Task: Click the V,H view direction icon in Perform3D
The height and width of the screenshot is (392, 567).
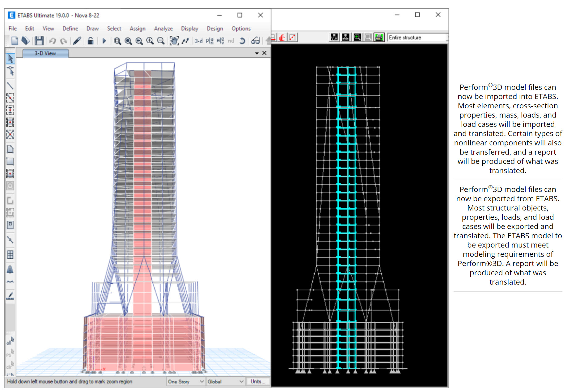Action: 334,37
